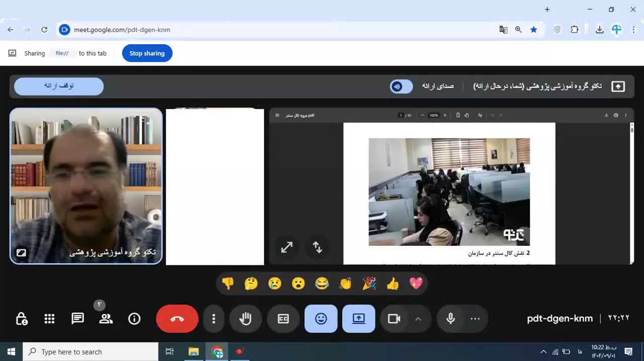
Task: Open the raise hand control
Action: coord(246,319)
